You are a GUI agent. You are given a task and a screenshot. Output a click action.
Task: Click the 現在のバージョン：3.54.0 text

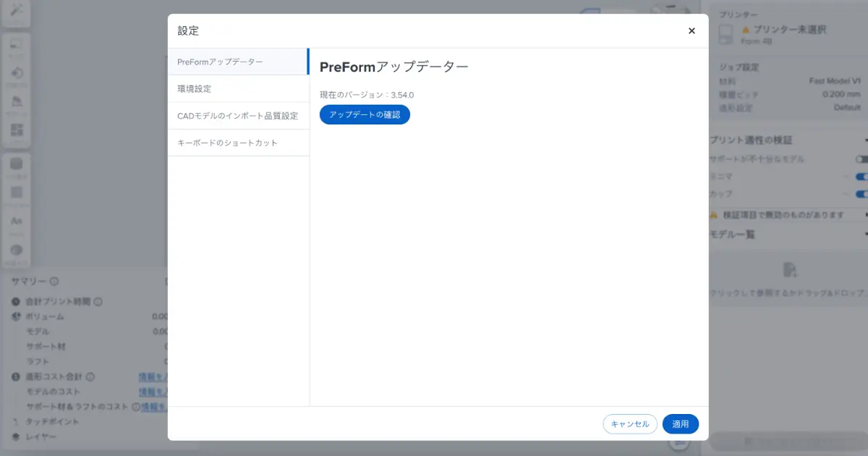[x=367, y=95]
